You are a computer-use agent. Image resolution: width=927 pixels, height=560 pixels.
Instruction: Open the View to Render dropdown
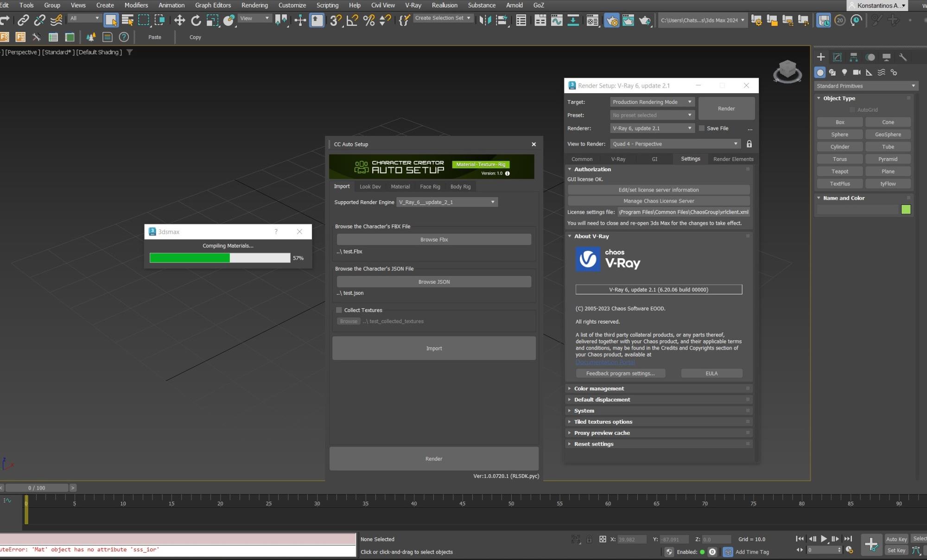point(675,144)
